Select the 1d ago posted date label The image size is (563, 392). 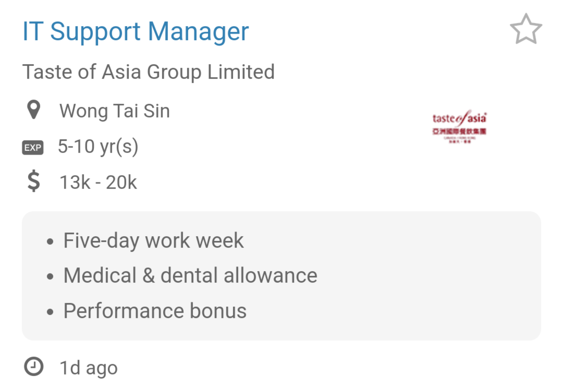[88, 368]
